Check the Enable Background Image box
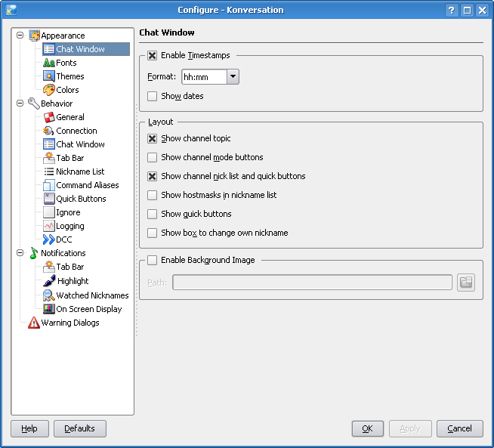 point(153,260)
